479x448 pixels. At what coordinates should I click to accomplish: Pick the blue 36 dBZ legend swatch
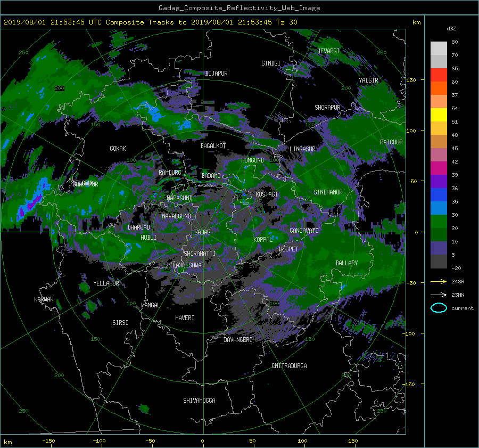(x=439, y=194)
